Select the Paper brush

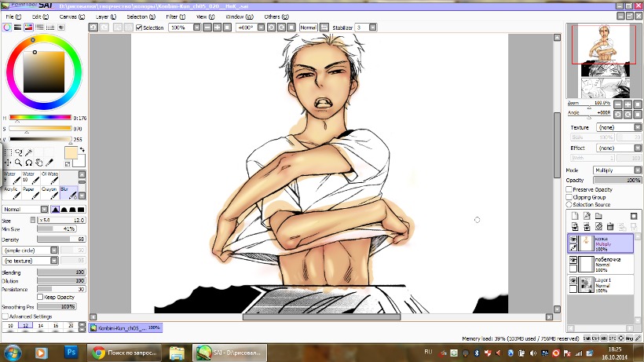(x=31, y=193)
